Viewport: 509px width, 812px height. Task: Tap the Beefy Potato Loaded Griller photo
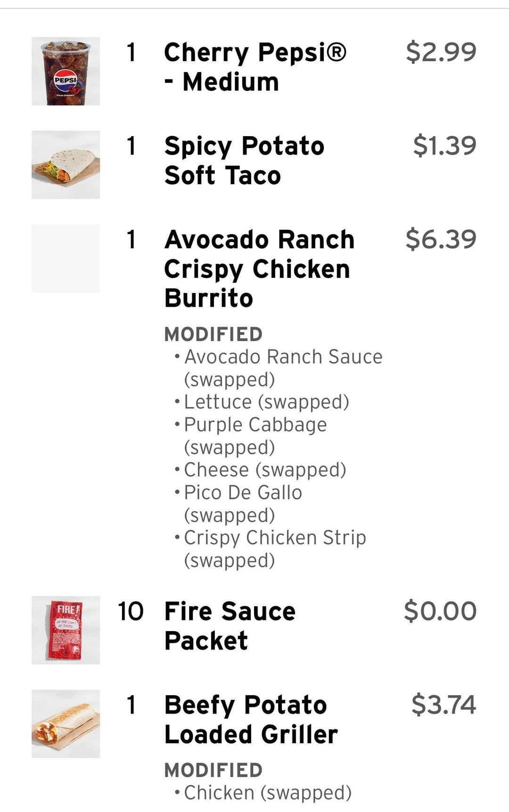(x=66, y=723)
